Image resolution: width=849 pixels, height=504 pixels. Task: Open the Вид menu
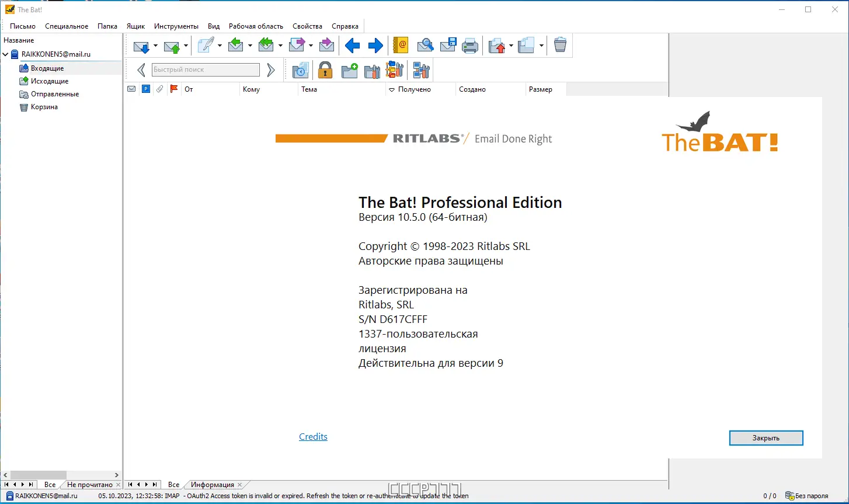[214, 26]
